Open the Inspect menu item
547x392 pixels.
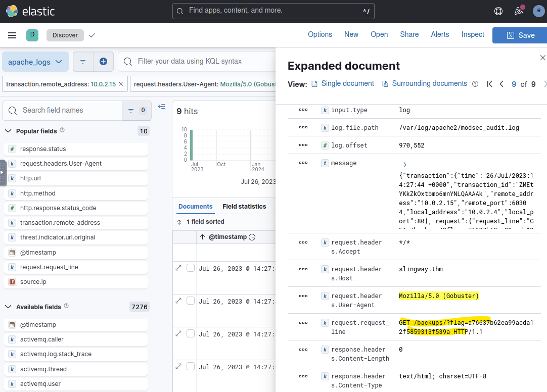click(473, 34)
